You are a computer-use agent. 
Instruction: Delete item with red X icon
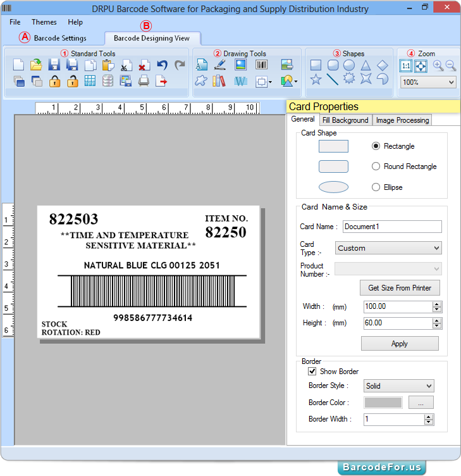pos(144,65)
